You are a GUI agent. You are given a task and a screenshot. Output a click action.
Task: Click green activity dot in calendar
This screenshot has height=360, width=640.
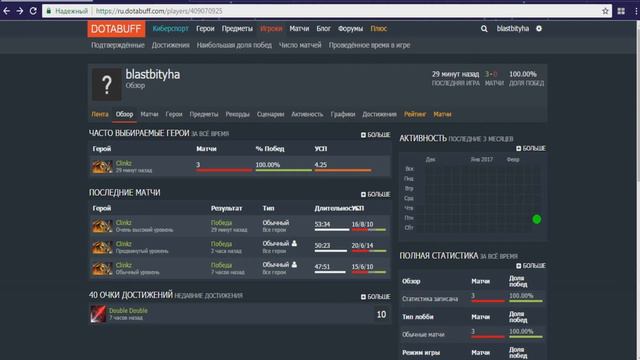[x=537, y=219]
